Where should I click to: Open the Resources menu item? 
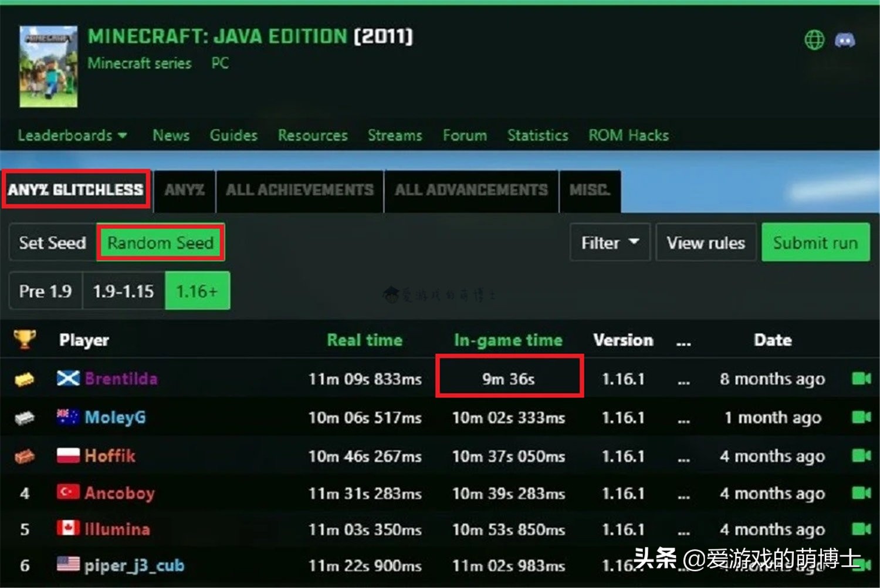[313, 136]
